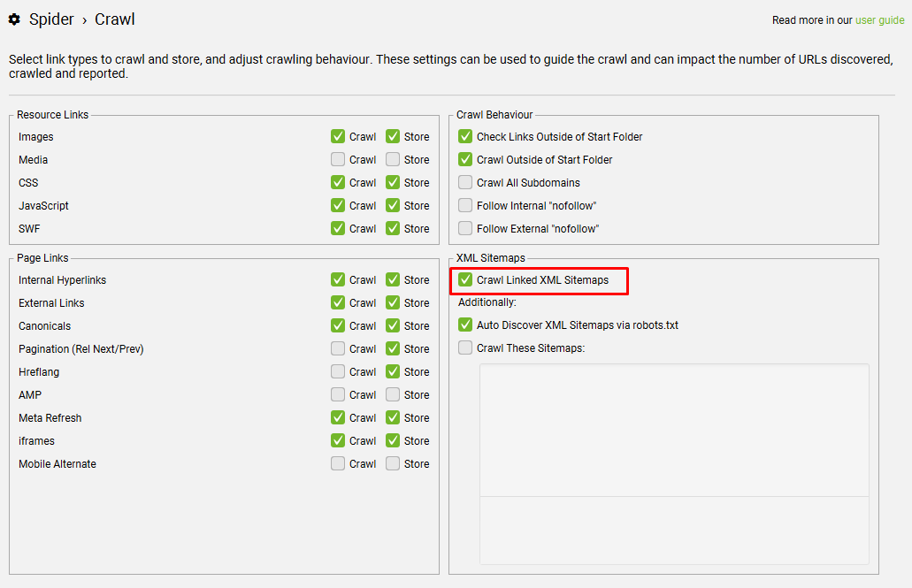912x588 pixels.
Task: Select Crawl in the breadcrumb
Action: [115, 19]
